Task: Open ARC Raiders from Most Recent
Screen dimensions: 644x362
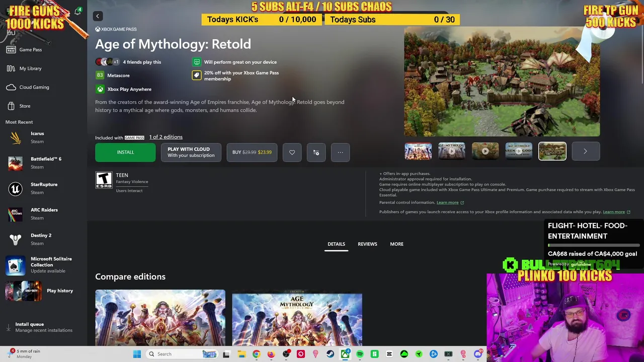Action: tap(44, 214)
